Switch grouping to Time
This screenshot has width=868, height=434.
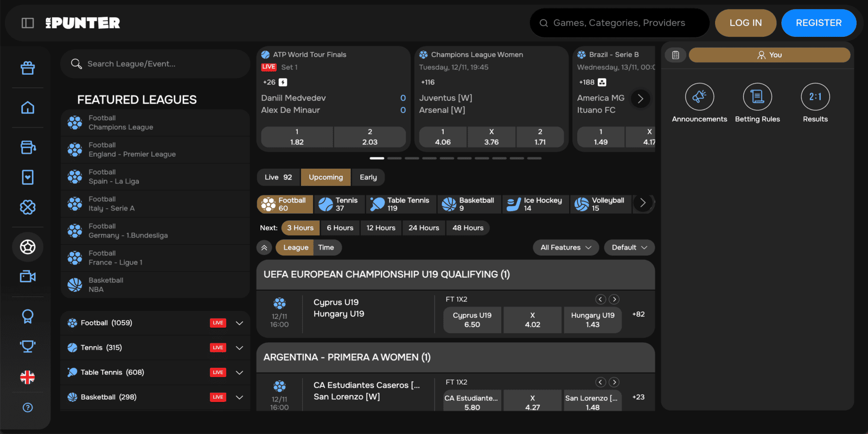point(326,247)
